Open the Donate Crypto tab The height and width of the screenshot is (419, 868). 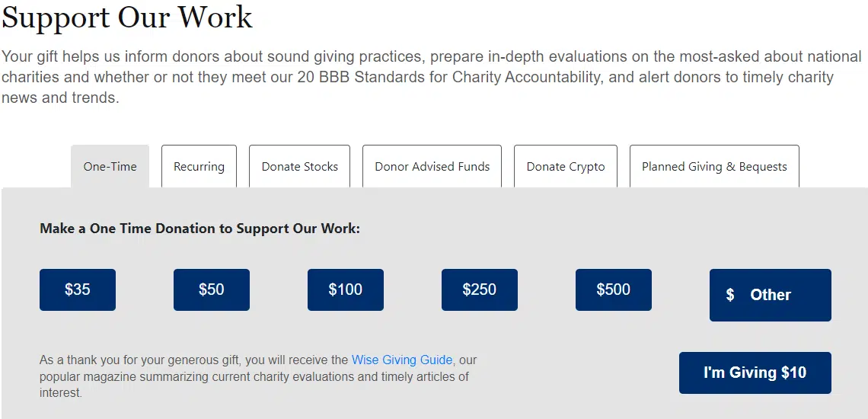click(x=566, y=167)
